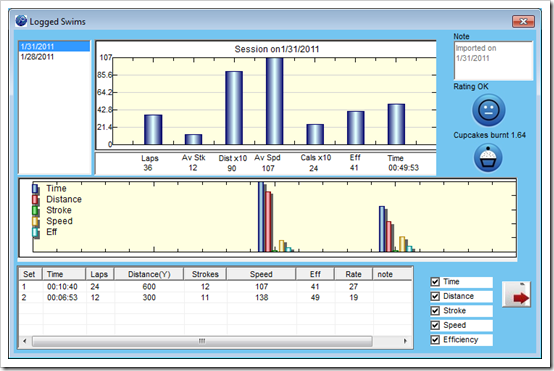Uncheck the Time checkbox
The image size is (554, 371).
[435, 282]
